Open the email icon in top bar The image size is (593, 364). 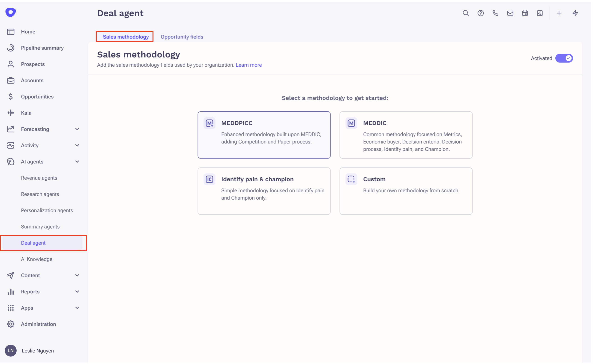510,13
